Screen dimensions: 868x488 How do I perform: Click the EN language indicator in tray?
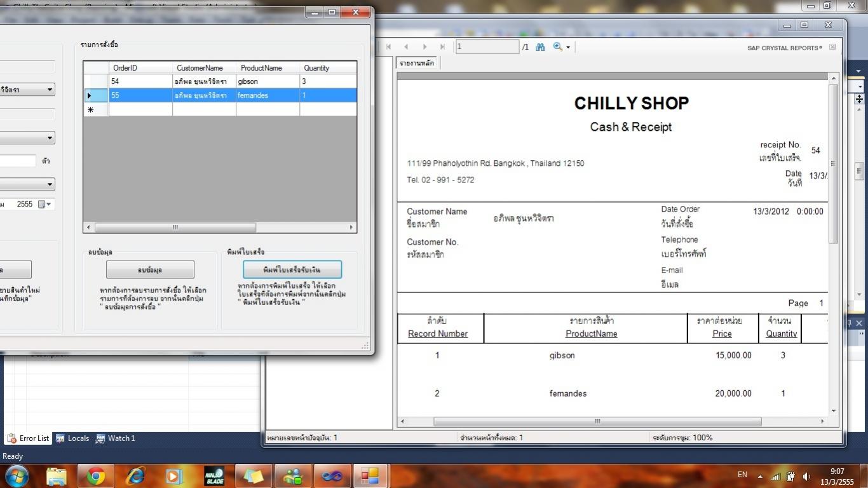coord(742,475)
